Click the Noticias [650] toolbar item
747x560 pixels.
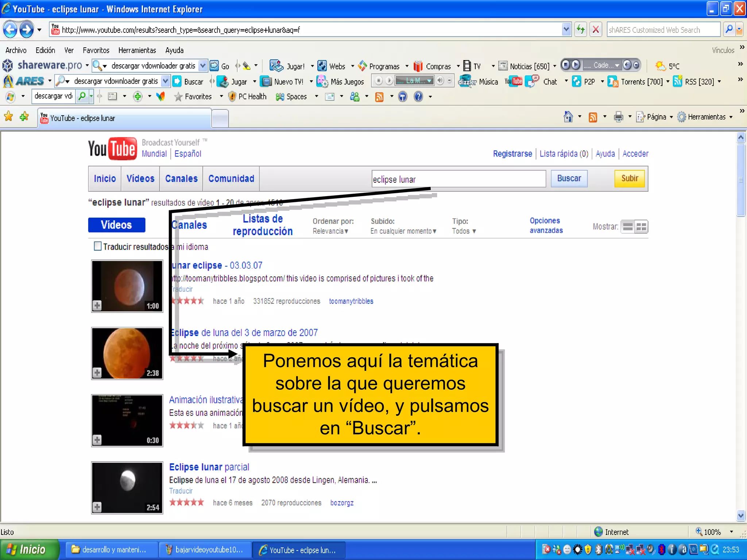point(525,66)
